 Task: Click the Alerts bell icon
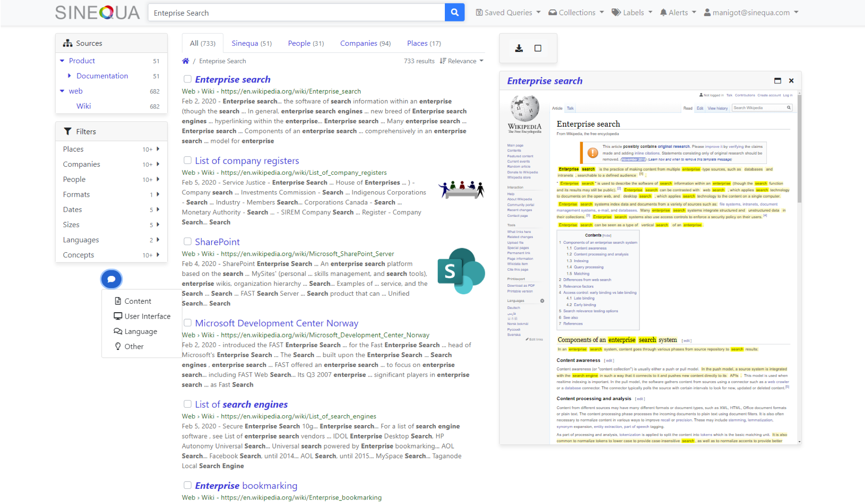click(x=663, y=13)
